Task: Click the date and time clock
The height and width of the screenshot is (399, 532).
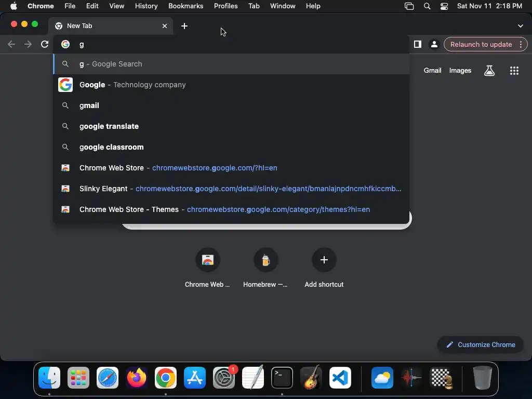Action: coord(489,6)
